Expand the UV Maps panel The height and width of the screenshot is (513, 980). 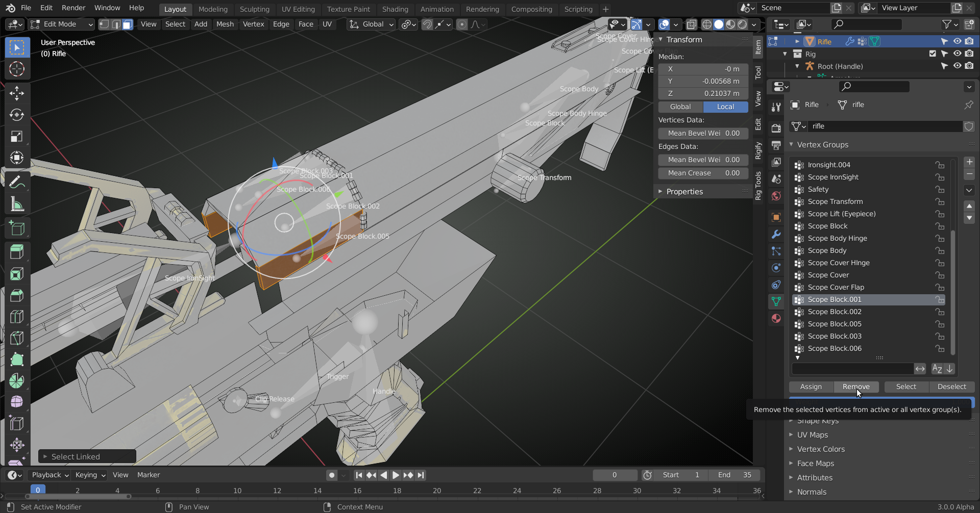pyautogui.click(x=813, y=435)
